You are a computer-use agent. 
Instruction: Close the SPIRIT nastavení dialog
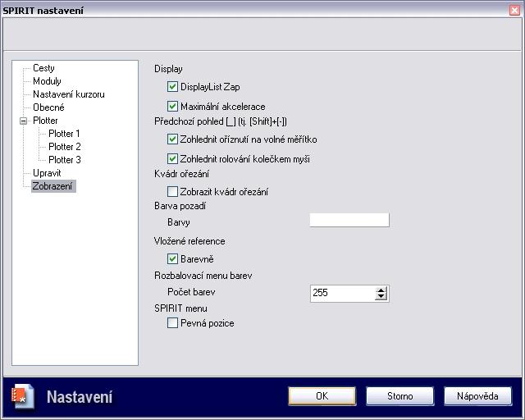514,11
